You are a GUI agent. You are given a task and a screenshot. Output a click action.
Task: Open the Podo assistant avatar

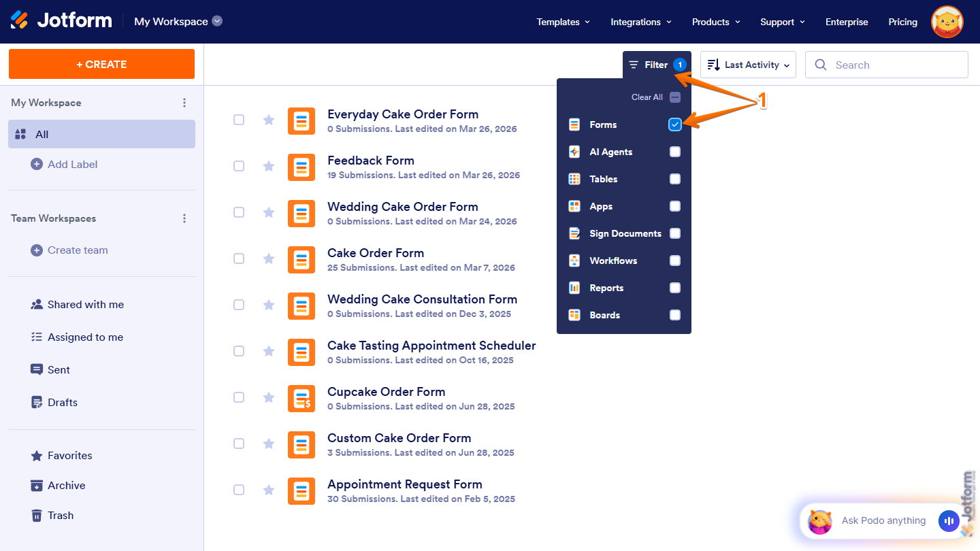[x=821, y=521]
